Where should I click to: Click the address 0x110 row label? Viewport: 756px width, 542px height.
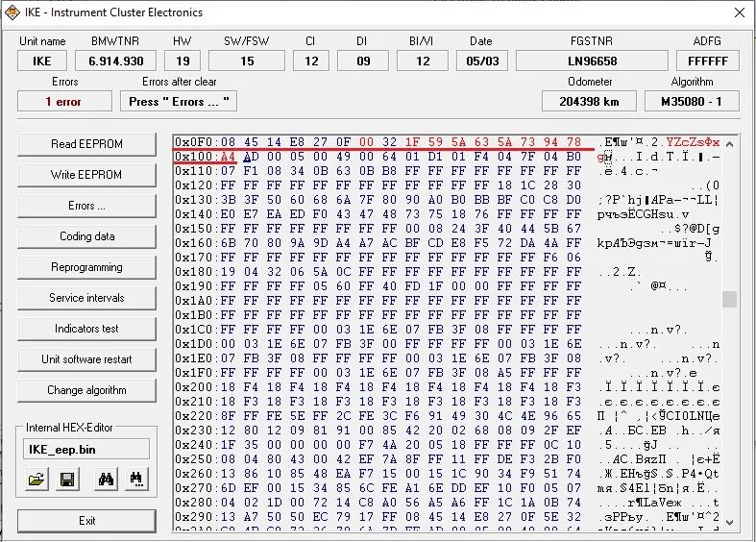click(x=195, y=171)
